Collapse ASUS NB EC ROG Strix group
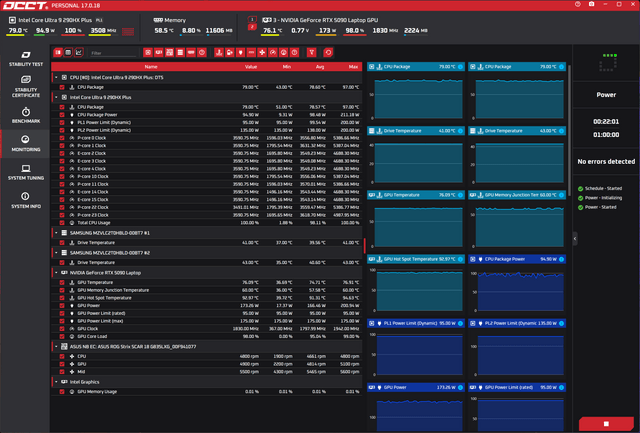The image size is (640, 433). pos(56,346)
